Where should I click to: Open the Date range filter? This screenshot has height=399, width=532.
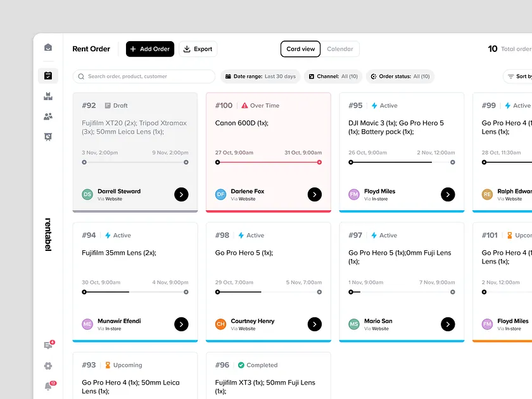[x=260, y=76]
